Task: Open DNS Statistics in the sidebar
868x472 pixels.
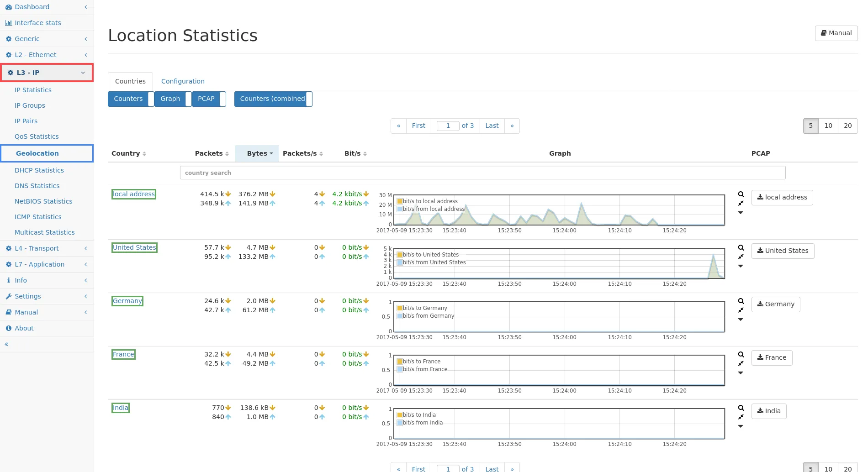Action: pos(37,186)
